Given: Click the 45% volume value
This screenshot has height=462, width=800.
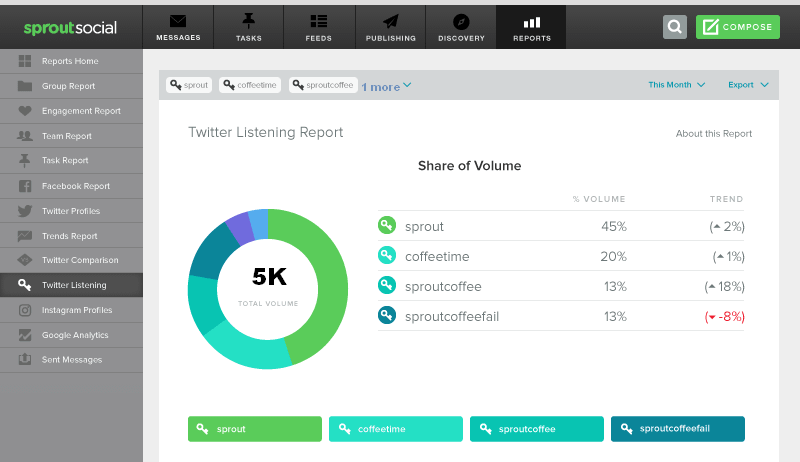Looking at the screenshot, I should (614, 226).
